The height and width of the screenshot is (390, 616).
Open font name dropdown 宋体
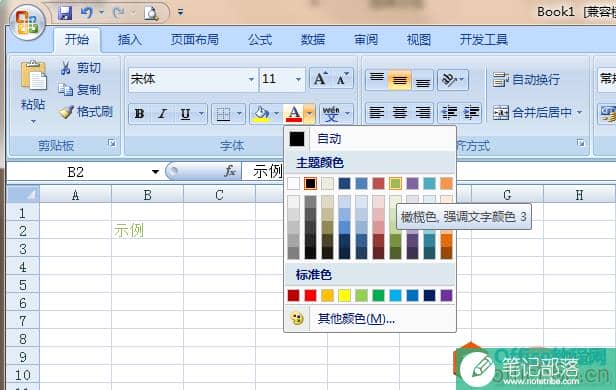coord(251,79)
